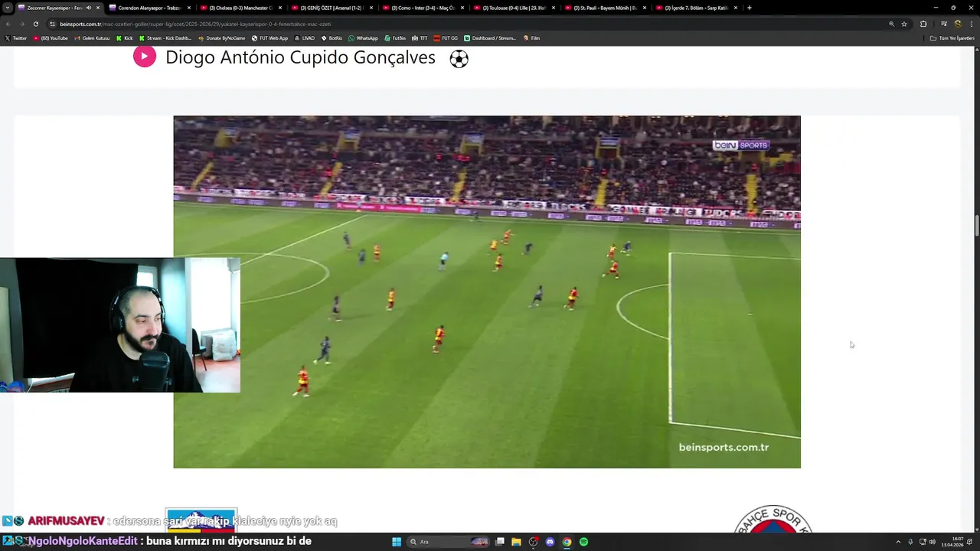The image size is (980, 551).
Task: Switch to Chelsea (0-3) Manchester City tab
Action: click(x=240, y=8)
